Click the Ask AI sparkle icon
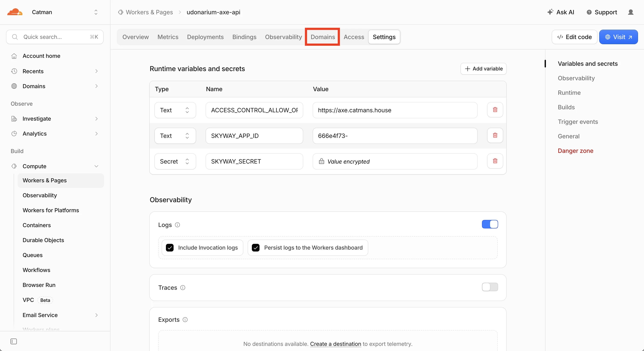Image resolution: width=644 pixels, height=351 pixels. pos(550,12)
